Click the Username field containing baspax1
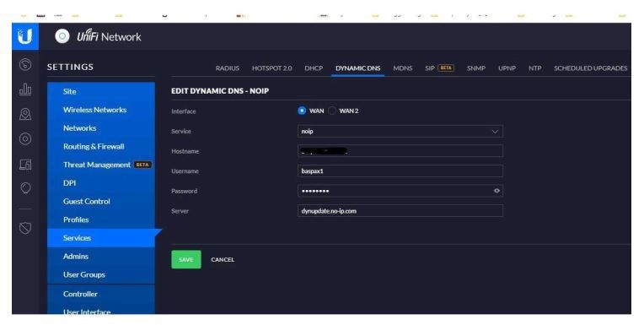Image resolution: width=644 pixels, height=325 pixels. point(400,171)
